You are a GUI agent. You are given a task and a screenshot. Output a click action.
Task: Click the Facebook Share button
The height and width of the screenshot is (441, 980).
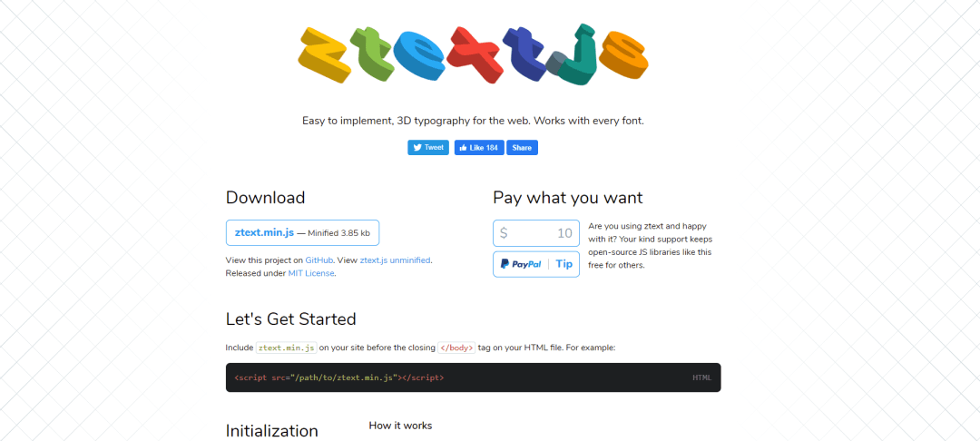(522, 147)
